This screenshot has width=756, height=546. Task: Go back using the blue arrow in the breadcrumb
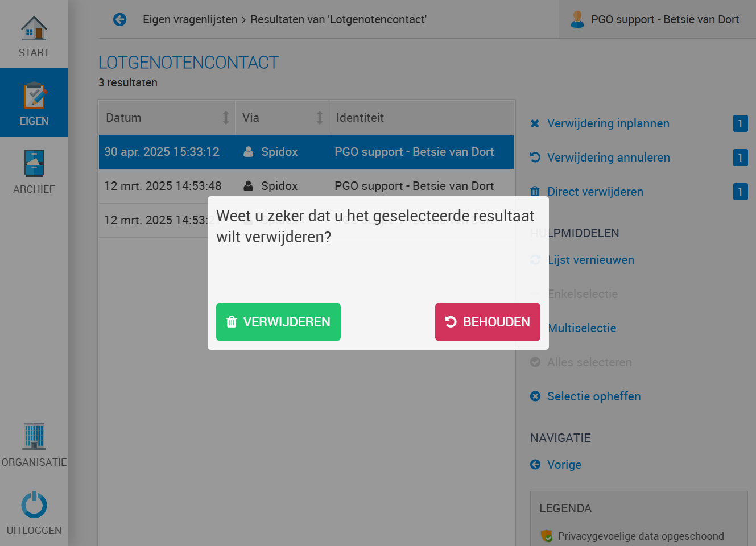[119, 19]
